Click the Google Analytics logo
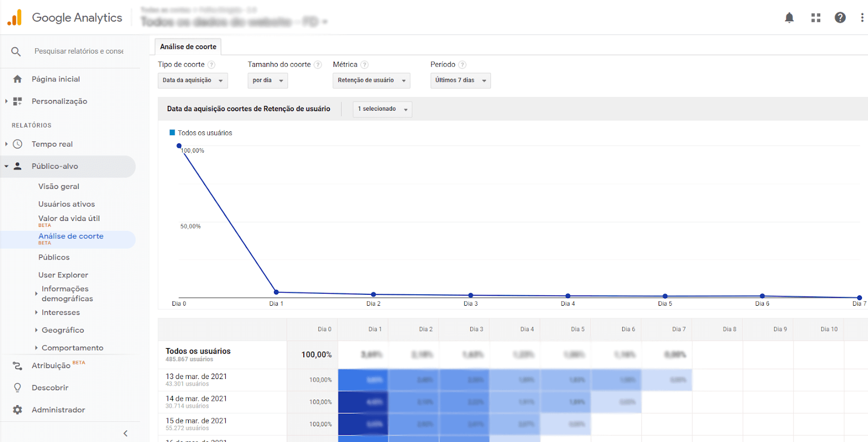868x442 pixels. (15, 18)
